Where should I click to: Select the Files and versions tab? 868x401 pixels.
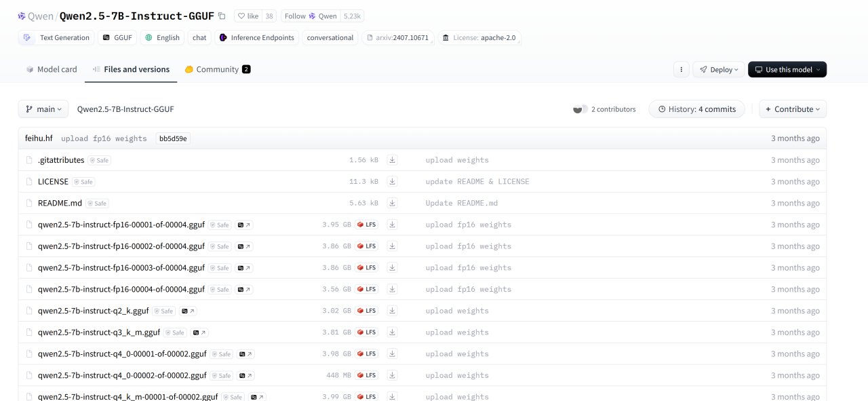click(x=131, y=69)
